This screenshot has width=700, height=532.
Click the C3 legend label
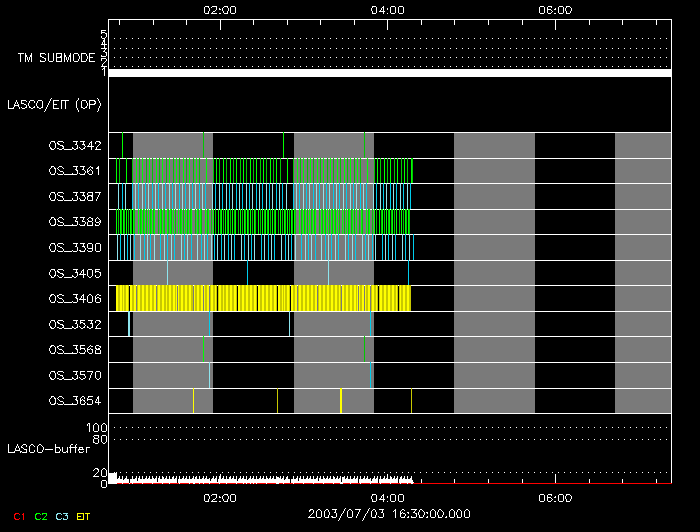click(x=62, y=515)
